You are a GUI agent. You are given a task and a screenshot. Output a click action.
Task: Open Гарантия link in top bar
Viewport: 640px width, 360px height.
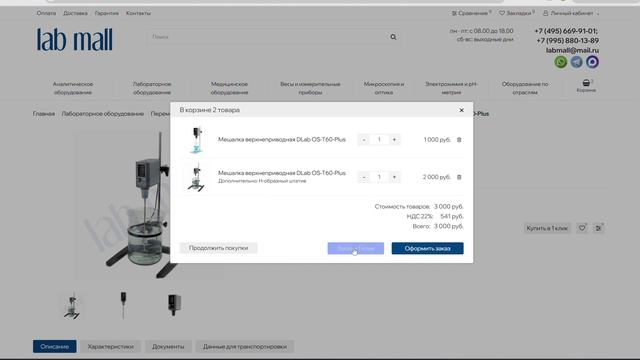[107, 13]
